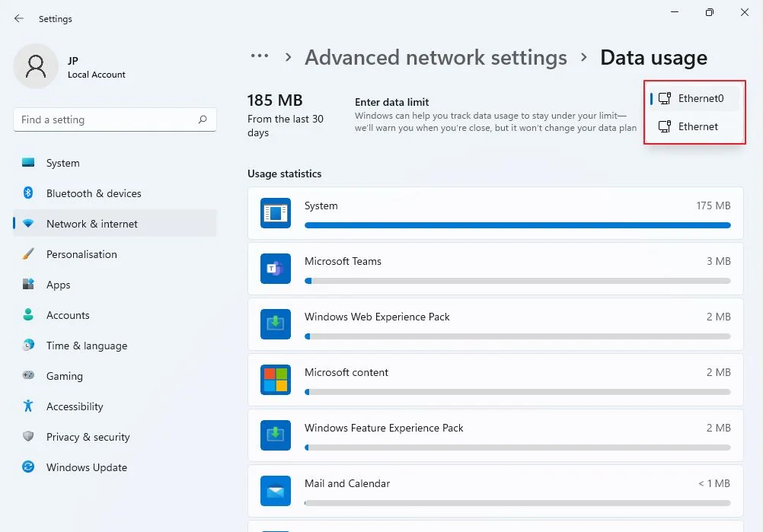Click the back arrow in Settings
Viewport: 763px width, 532px height.
point(18,18)
